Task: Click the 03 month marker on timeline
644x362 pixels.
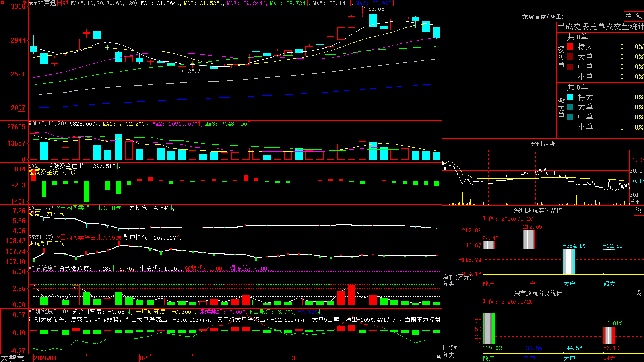Action: coord(292,358)
